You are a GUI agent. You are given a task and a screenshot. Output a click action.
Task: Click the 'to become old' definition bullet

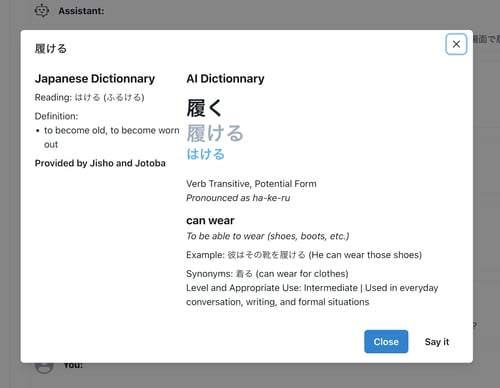(107, 137)
